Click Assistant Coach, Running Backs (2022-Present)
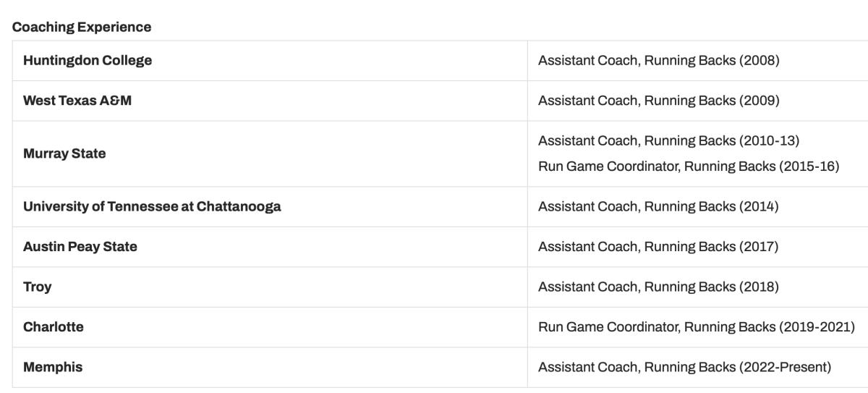Screen dimensions: 868x393 [x=685, y=367]
